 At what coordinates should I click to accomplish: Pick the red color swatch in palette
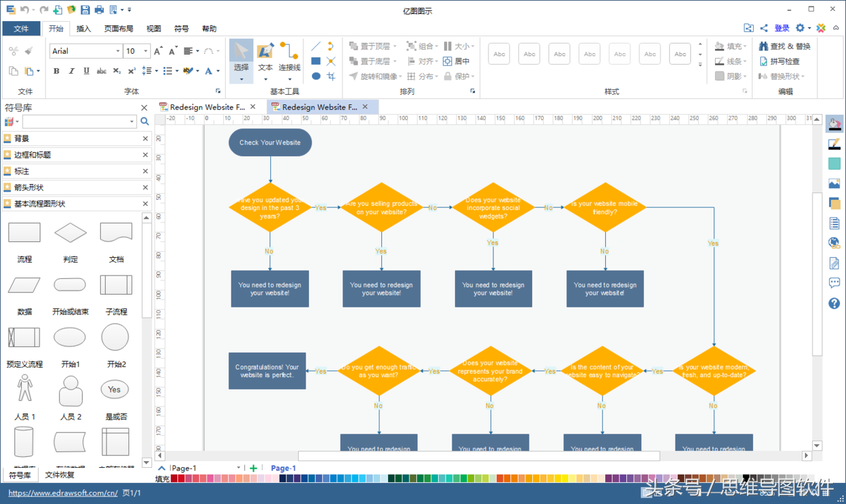tap(181, 479)
